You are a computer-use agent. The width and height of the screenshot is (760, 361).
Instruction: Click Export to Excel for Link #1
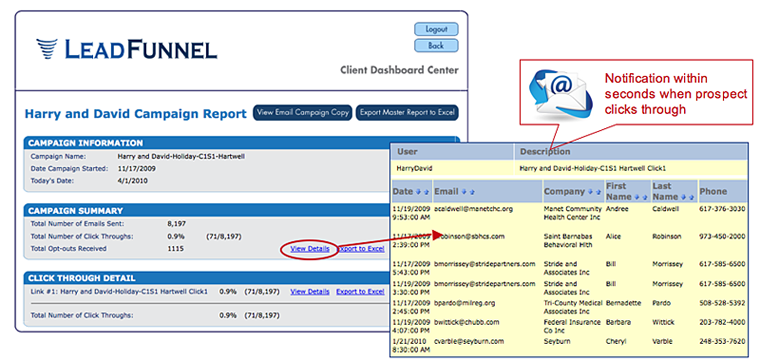[x=360, y=292]
